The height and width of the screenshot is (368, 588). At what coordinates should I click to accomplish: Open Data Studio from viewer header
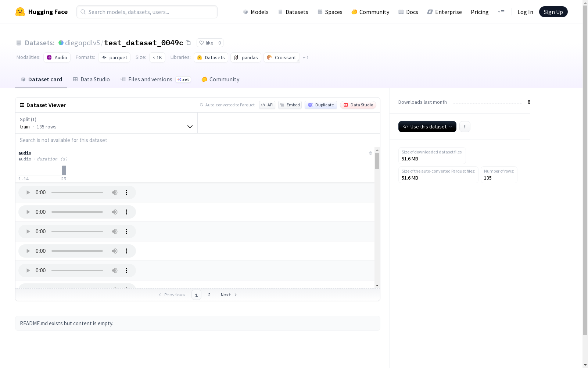358,105
